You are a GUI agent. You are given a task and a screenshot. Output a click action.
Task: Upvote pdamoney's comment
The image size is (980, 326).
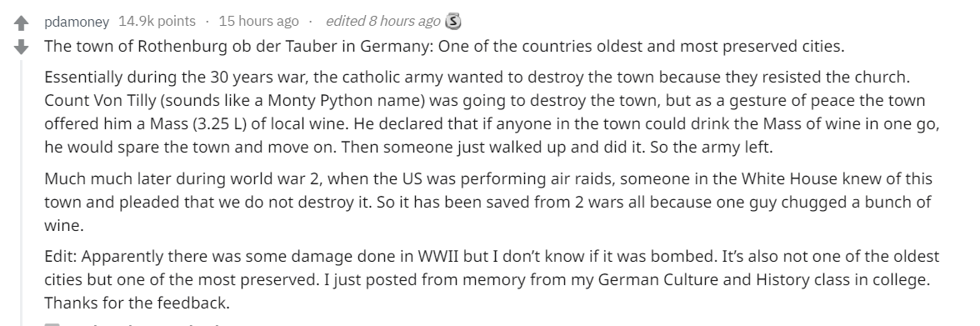22,23
